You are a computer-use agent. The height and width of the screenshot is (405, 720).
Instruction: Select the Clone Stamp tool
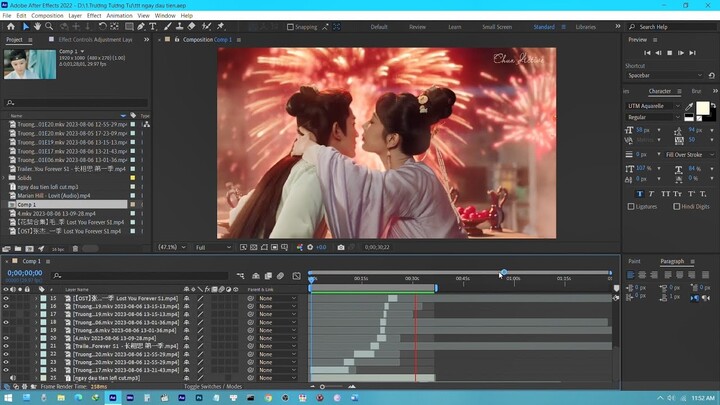[180, 27]
